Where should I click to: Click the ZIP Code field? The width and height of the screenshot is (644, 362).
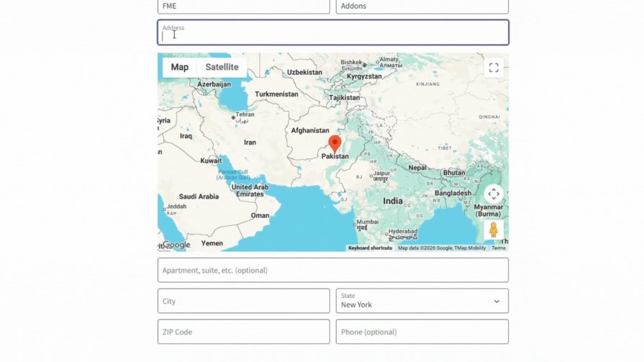coord(243,332)
